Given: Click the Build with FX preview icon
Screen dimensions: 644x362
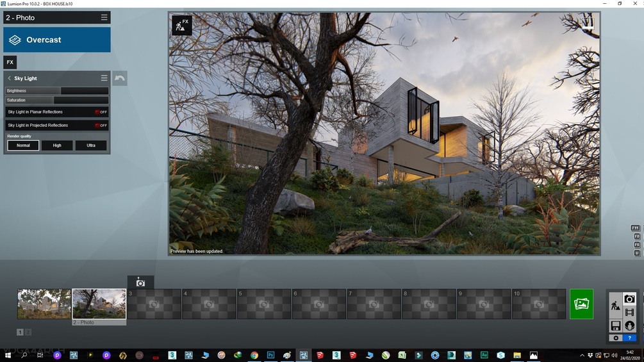Looking at the screenshot, I should pos(181,26).
